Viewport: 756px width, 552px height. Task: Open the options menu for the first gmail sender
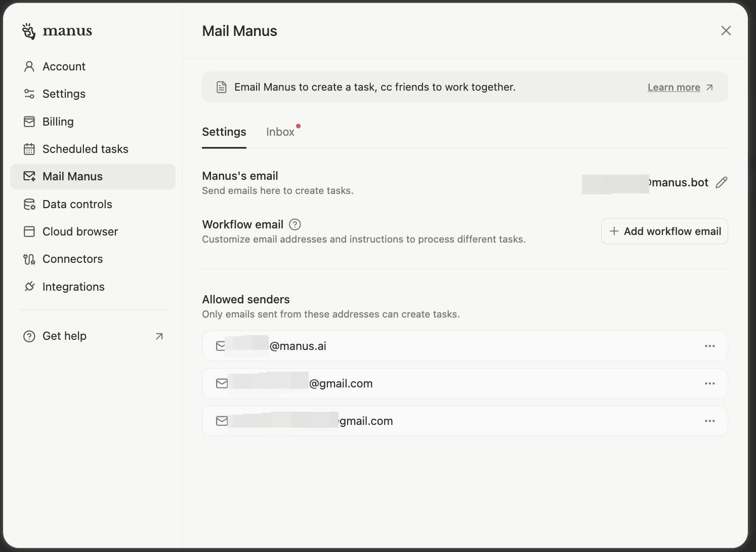pyautogui.click(x=709, y=383)
